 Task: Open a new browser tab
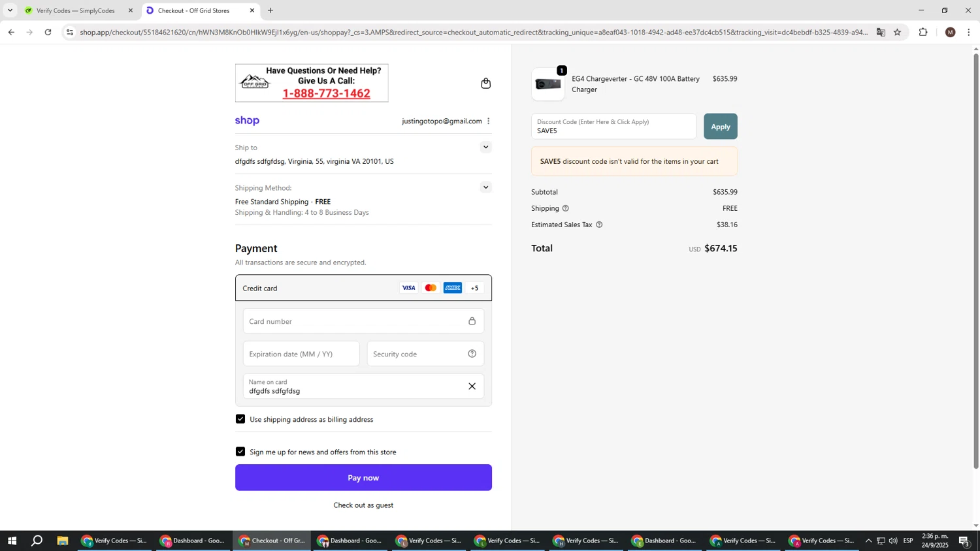[x=270, y=10]
